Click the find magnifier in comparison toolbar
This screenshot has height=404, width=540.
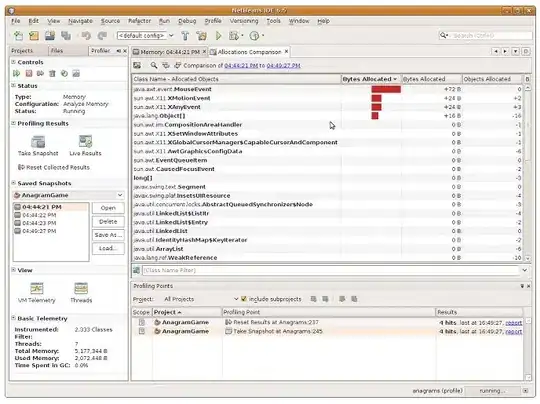point(154,65)
